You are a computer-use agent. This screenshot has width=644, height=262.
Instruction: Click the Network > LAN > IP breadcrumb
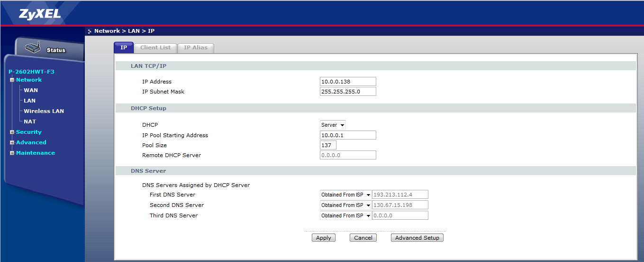[124, 31]
